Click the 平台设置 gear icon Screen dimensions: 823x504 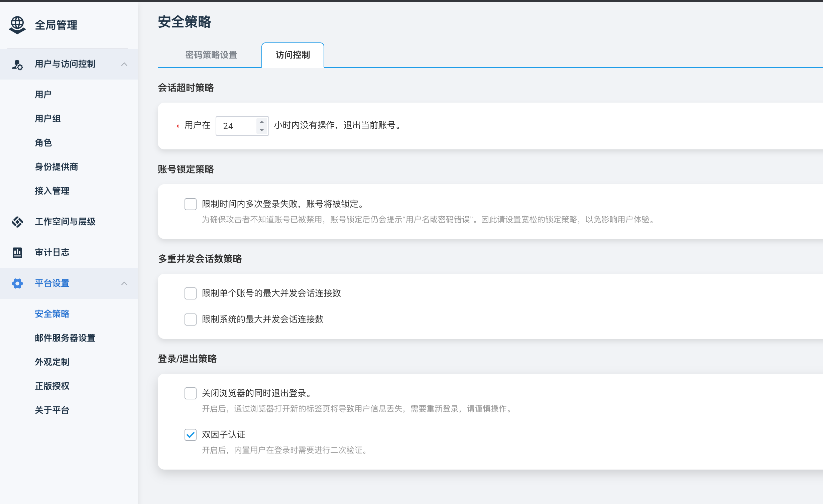17,283
